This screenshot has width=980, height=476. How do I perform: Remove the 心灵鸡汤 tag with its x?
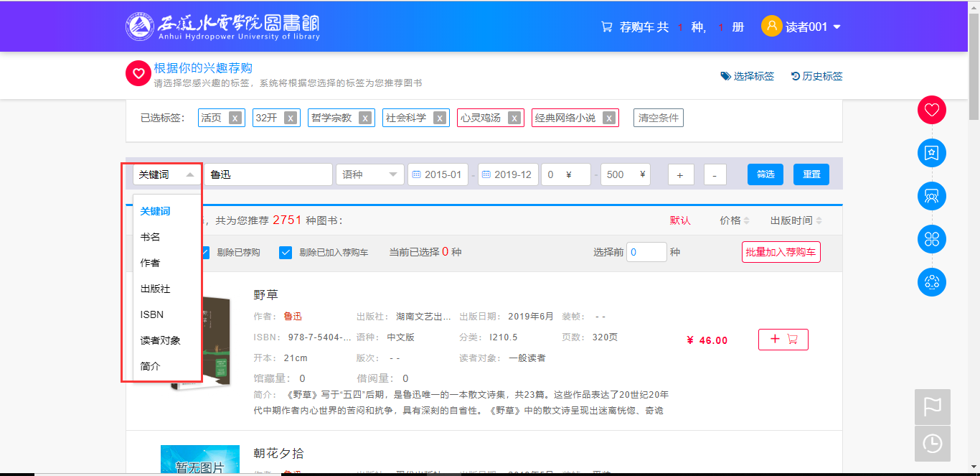[x=514, y=118]
